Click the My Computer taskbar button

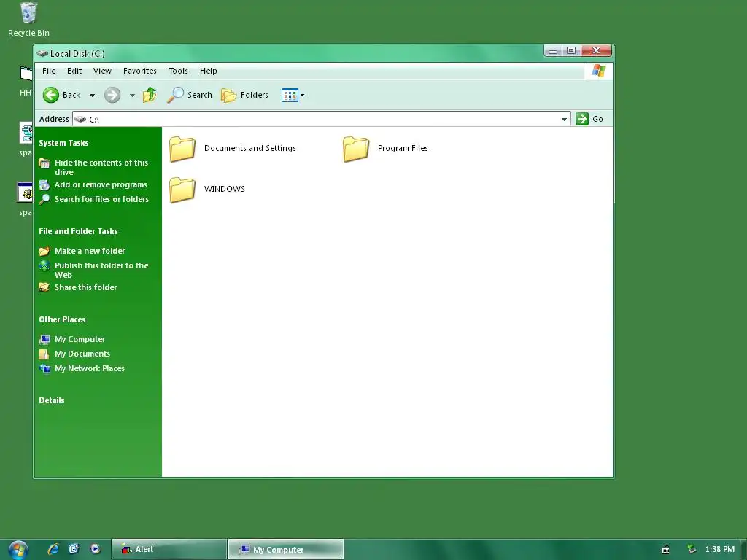click(285, 549)
